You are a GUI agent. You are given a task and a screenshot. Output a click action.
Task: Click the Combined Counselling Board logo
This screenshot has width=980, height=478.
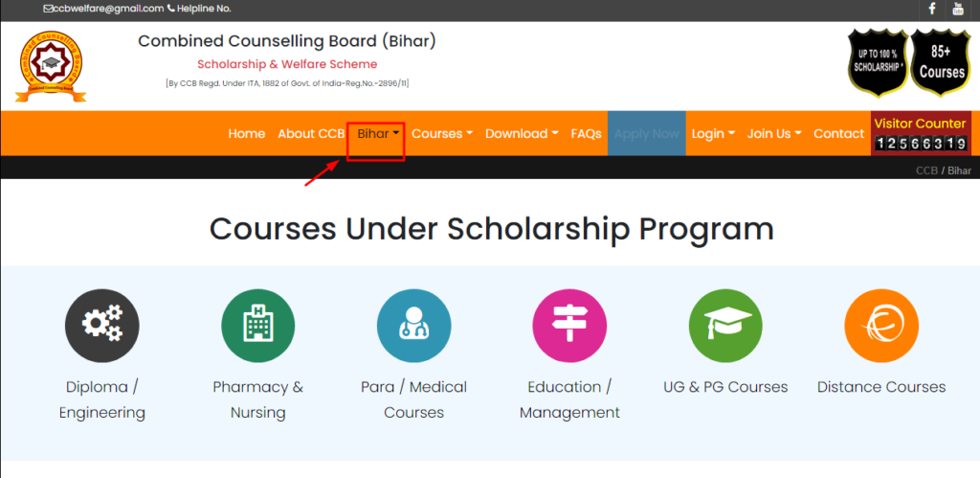(x=51, y=66)
